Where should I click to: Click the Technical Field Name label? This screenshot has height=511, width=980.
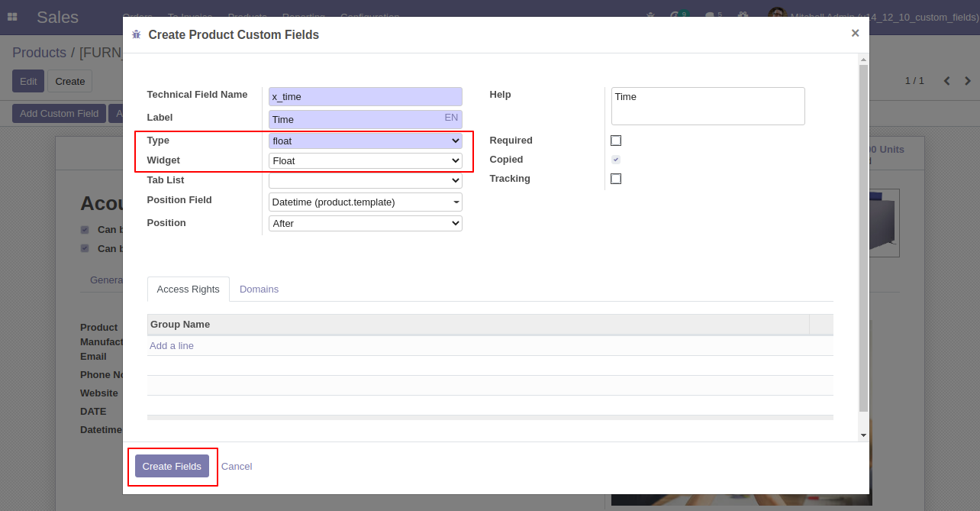click(x=197, y=95)
